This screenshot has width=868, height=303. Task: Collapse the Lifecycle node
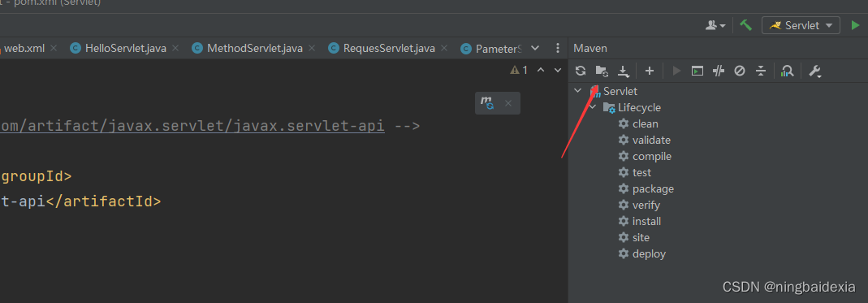pos(593,107)
